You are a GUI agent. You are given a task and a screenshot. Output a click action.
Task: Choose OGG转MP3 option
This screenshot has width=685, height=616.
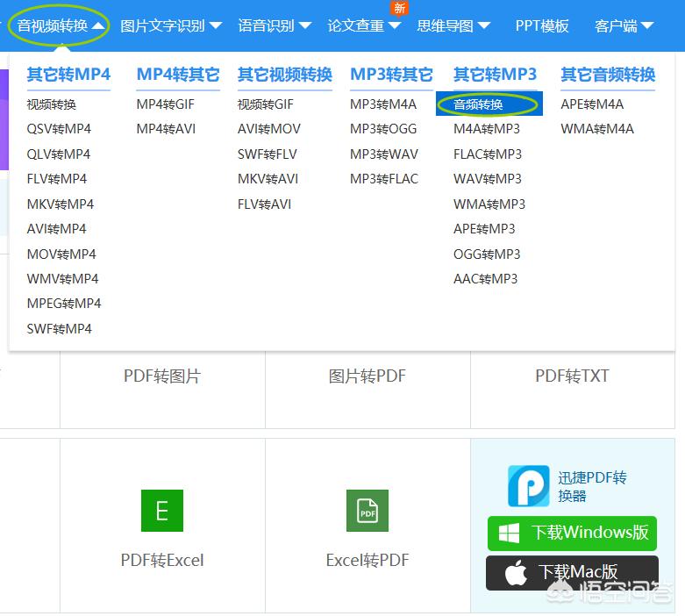tap(487, 254)
